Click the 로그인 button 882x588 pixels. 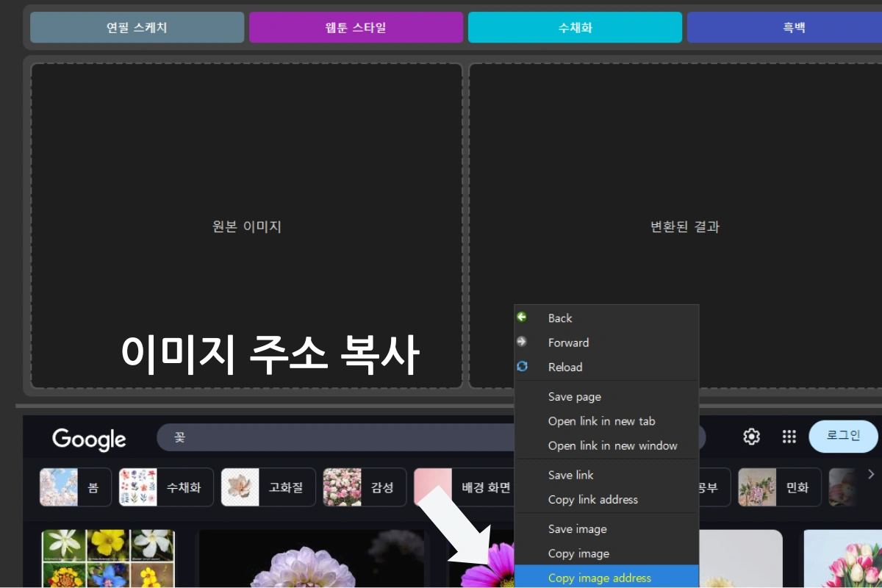843,436
